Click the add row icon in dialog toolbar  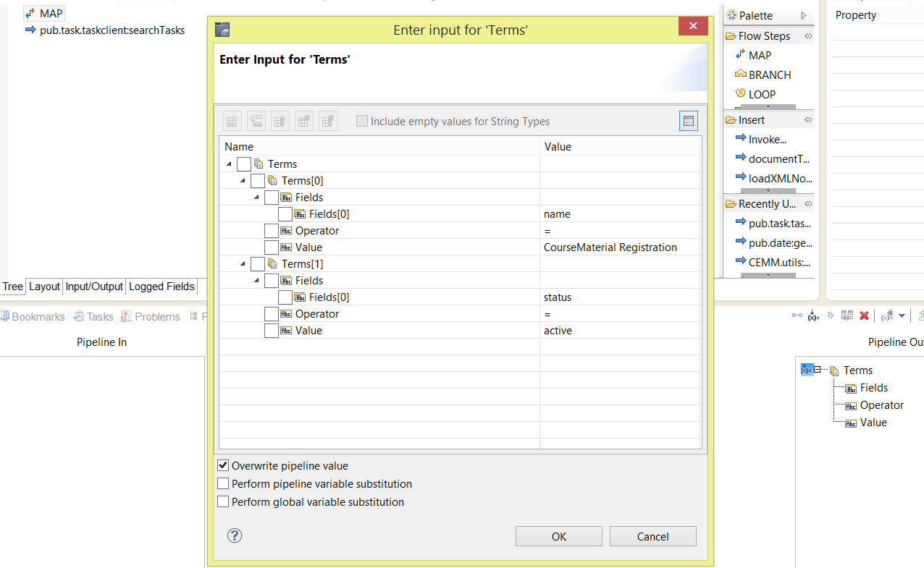(232, 121)
